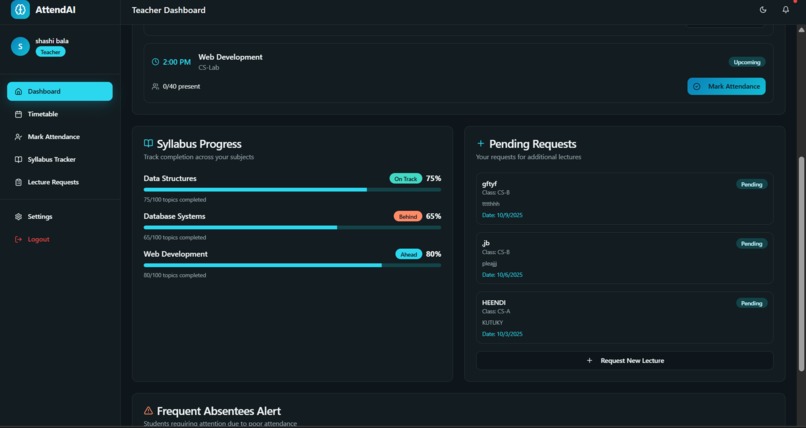This screenshot has width=806, height=428.
Task: Open the HEENDI pending request
Action: click(x=625, y=318)
